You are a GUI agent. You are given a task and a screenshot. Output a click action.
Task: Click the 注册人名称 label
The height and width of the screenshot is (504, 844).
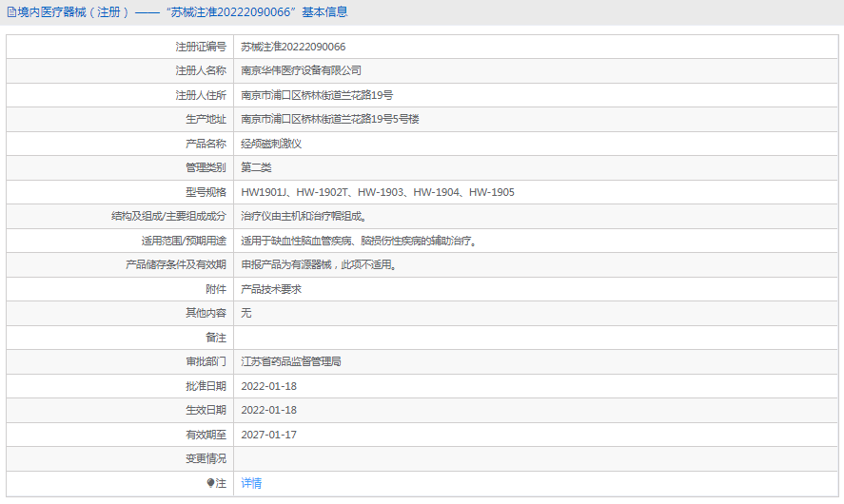[201, 70]
